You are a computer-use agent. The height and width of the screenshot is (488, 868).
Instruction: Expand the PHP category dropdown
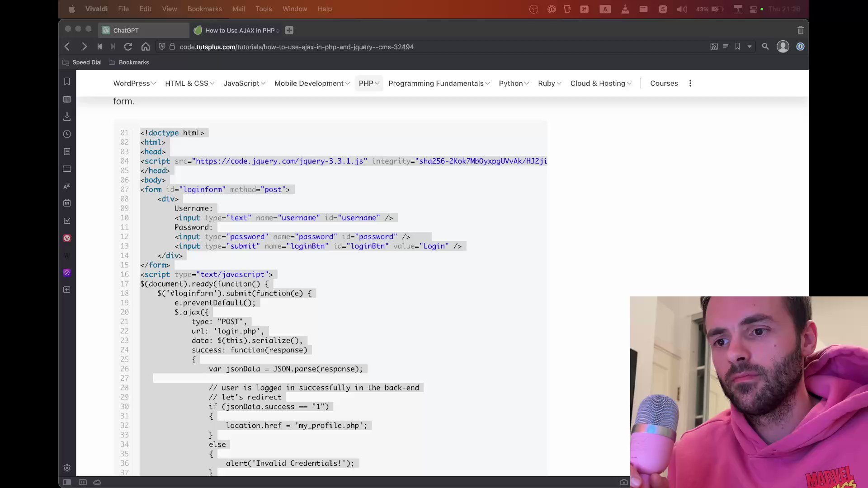pyautogui.click(x=369, y=83)
